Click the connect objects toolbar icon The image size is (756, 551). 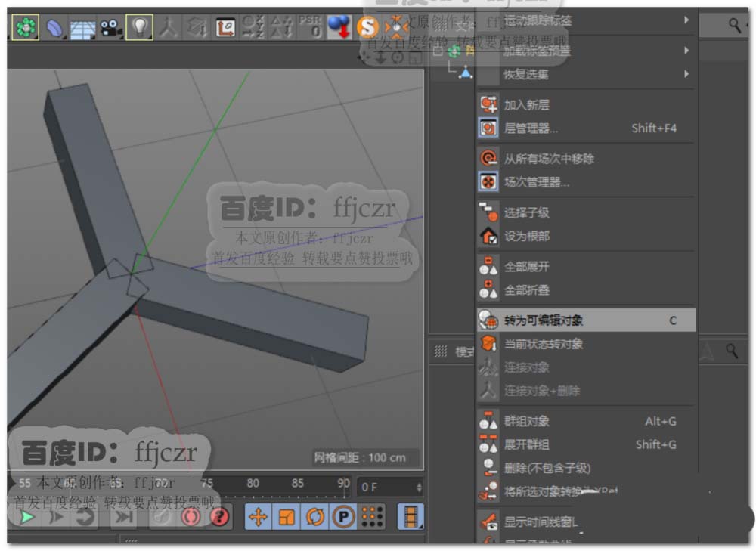click(x=168, y=27)
